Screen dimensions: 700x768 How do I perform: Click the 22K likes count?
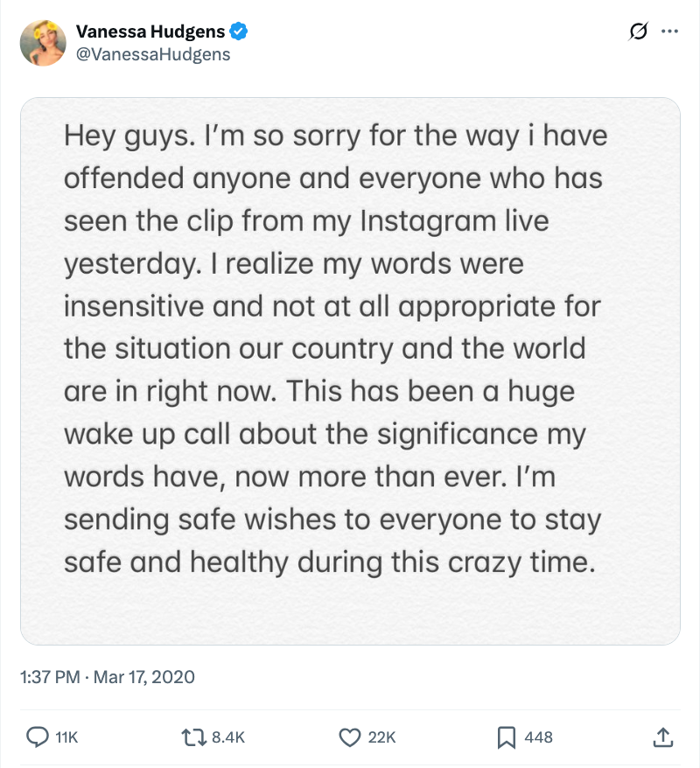[x=381, y=737]
